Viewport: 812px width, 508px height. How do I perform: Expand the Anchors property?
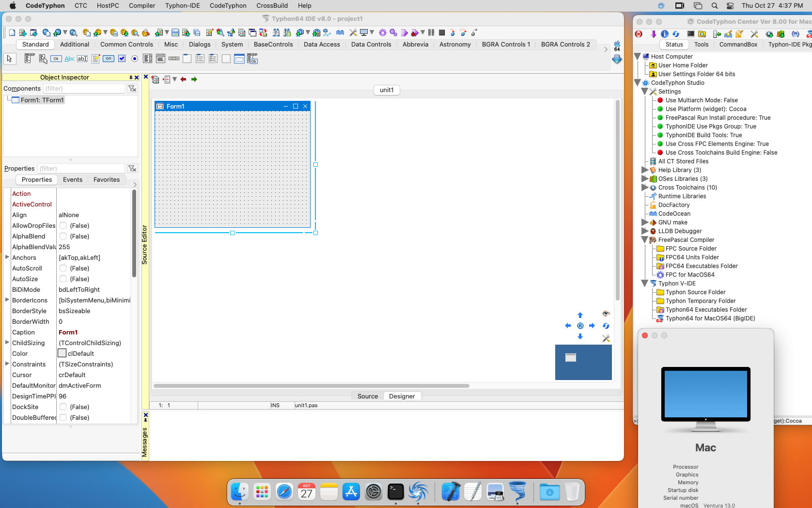pyautogui.click(x=7, y=257)
